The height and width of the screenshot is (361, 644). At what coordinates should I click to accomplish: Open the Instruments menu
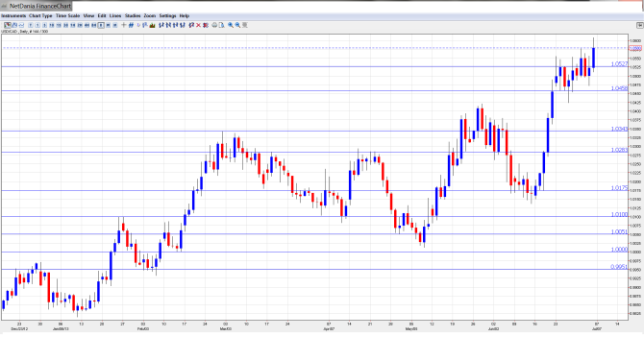click(x=13, y=15)
